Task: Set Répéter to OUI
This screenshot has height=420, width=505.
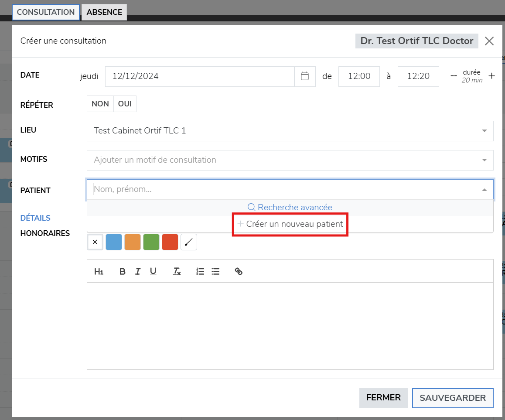Action: (125, 104)
